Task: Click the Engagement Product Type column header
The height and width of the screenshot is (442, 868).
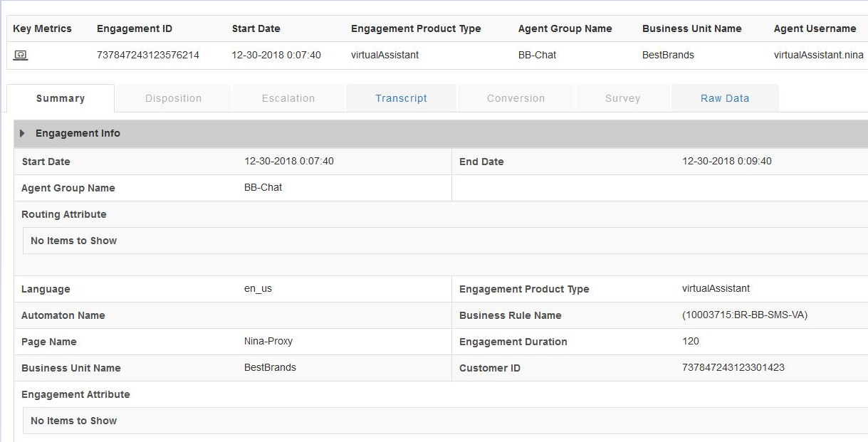Action: click(416, 28)
